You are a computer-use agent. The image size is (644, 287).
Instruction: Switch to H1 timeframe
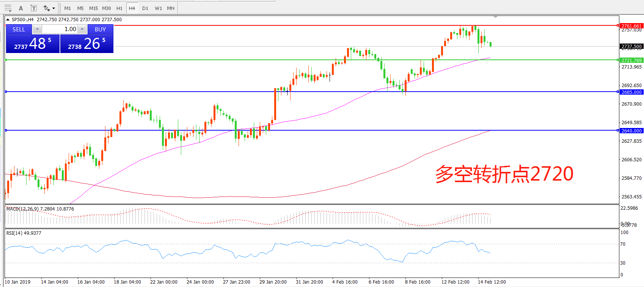pos(119,8)
